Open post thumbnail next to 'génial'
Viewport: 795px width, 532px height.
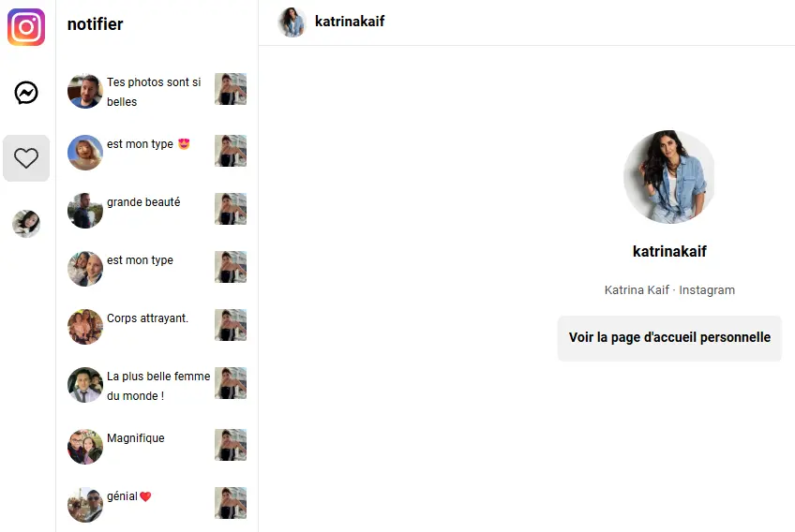(231, 503)
